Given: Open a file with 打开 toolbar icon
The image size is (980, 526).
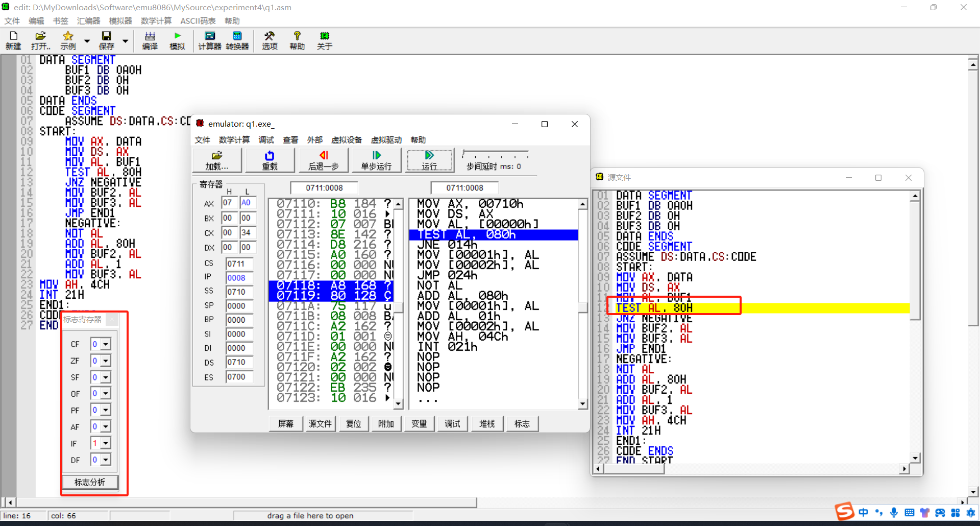Looking at the screenshot, I should pyautogui.click(x=41, y=40).
